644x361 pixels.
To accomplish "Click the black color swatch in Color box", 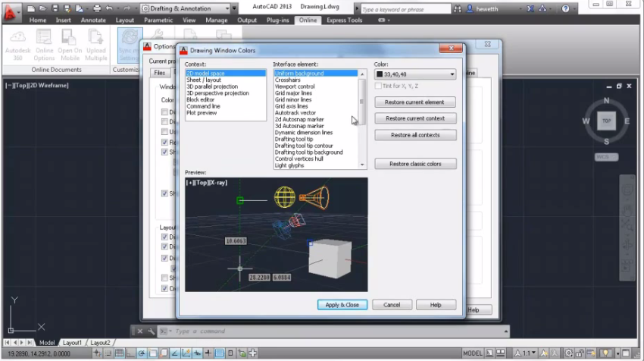I will click(380, 74).
